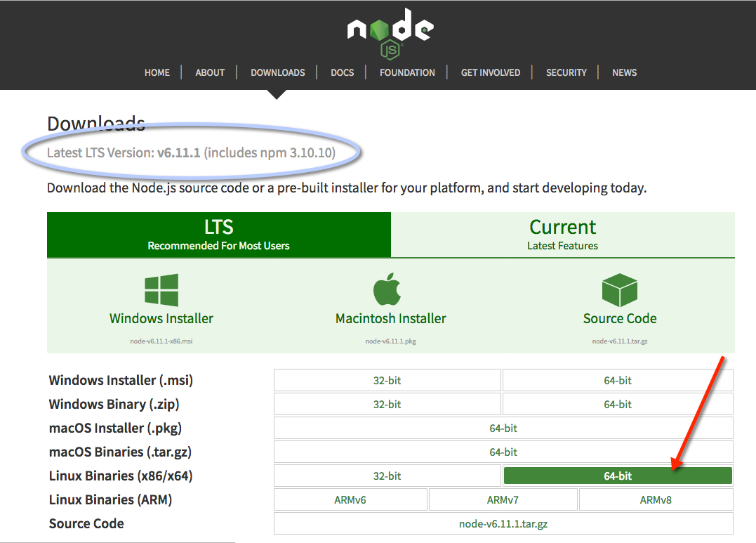Click the HOME navigation item
This screenshot has width=756, height=543.
157,72
